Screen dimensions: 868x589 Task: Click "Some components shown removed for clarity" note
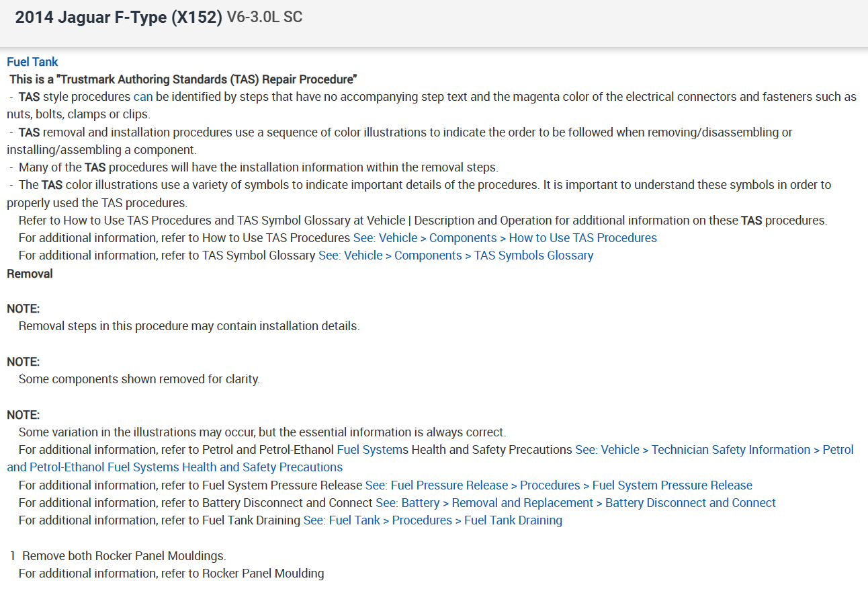(x=139, y=379)
